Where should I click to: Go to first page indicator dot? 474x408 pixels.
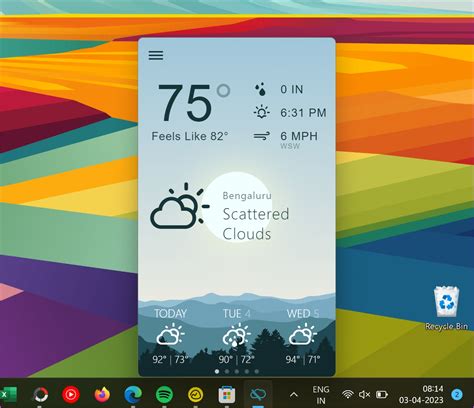[x=217, y=371]
